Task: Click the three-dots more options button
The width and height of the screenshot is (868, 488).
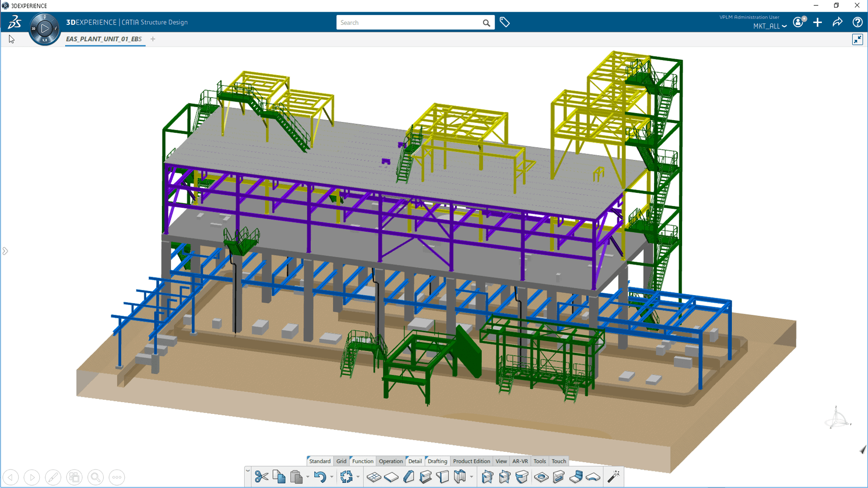Action: click(x=117, y=477)
